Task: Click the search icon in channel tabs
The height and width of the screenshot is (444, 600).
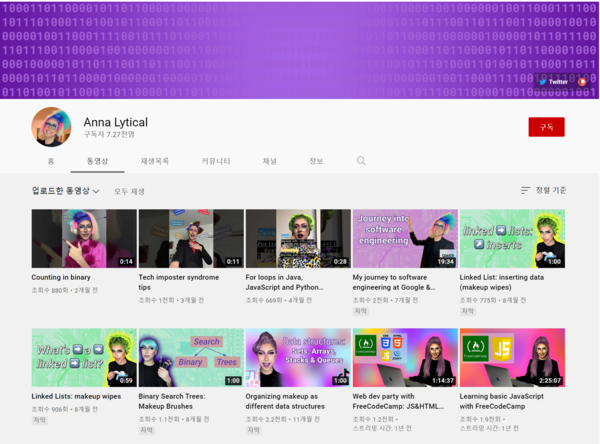Action: pyautogui.click(x=361, y=161)
